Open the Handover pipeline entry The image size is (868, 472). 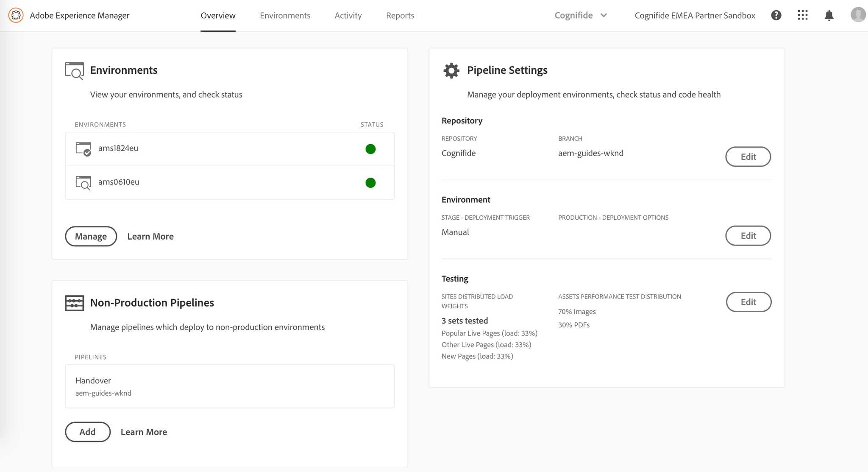(230, 386)
